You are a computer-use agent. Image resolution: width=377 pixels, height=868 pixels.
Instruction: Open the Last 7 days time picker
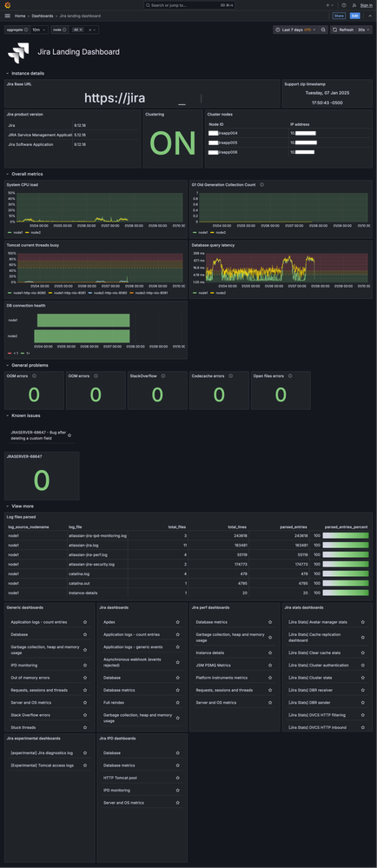click(x=296, y=30)
